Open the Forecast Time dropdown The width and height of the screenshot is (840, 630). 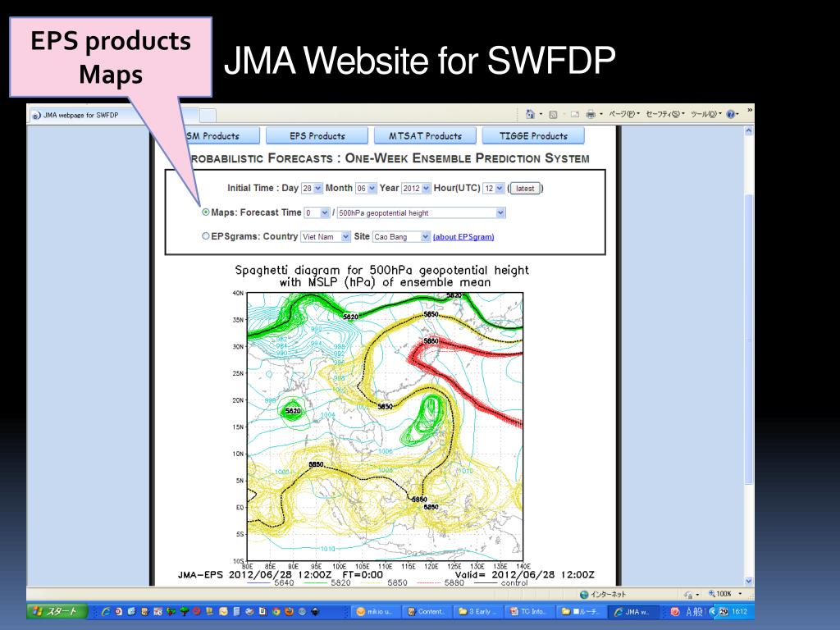pyautogui.click(x=317, y=212)
